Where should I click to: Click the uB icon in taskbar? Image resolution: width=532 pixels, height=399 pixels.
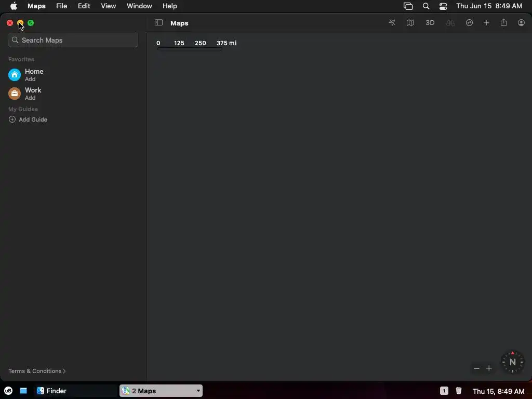coord(8,391)
